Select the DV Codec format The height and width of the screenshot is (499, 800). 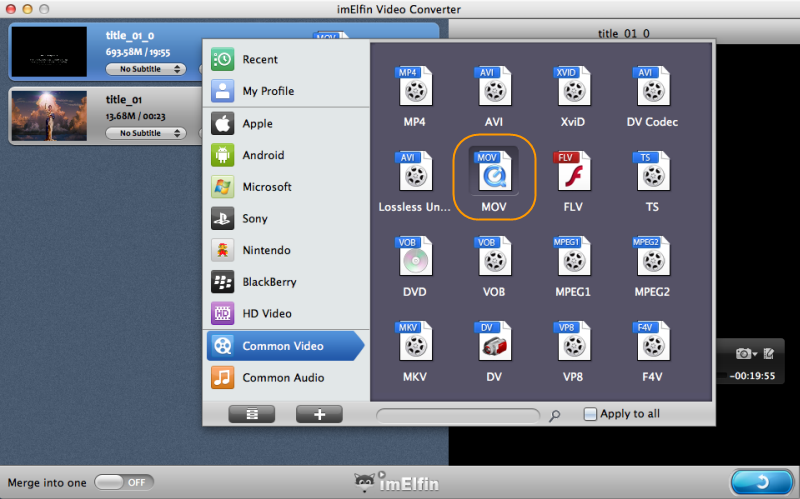pyautogui.click(x=652, y=87)
